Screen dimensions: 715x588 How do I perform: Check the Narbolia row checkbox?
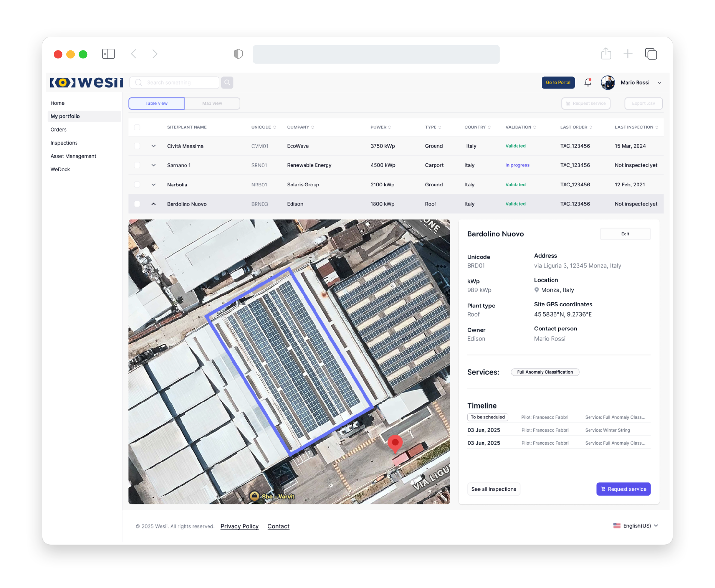(x=137, y=185)
